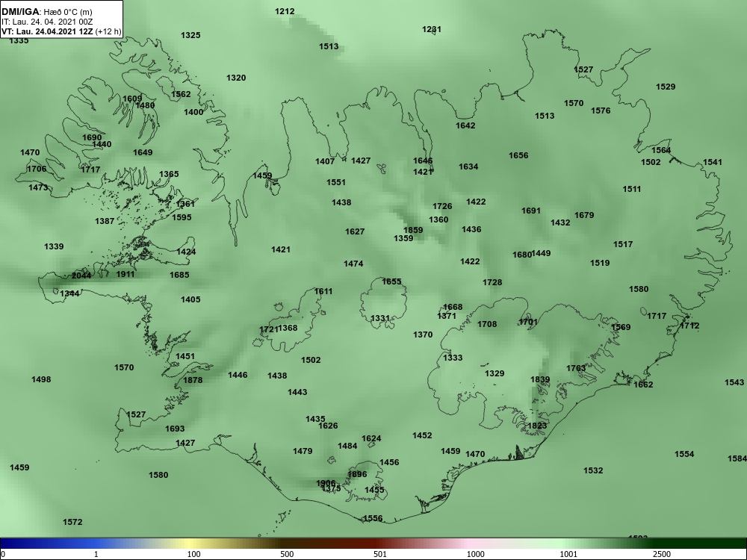
Task: Pick the 1281 value offshore in the north
Action: [432, 30]
